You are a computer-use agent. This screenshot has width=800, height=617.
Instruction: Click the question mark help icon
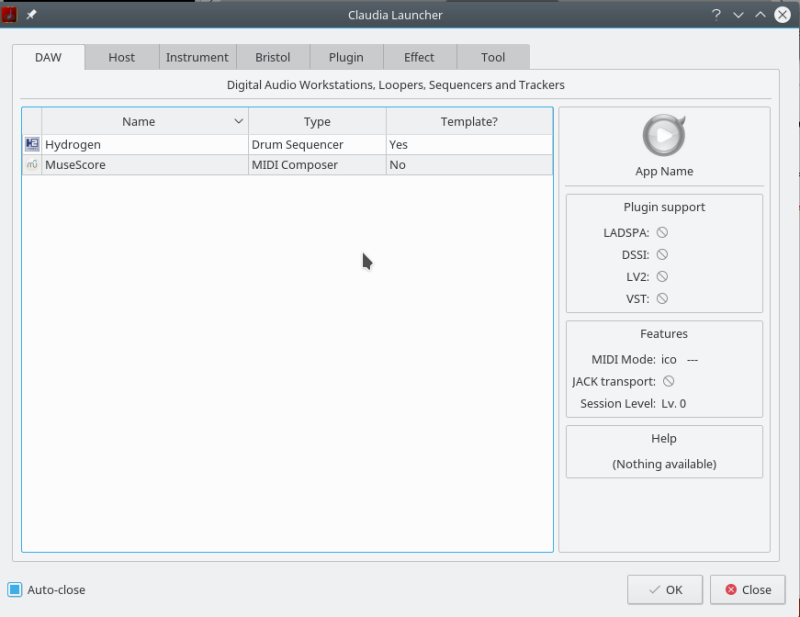(716, 15)
